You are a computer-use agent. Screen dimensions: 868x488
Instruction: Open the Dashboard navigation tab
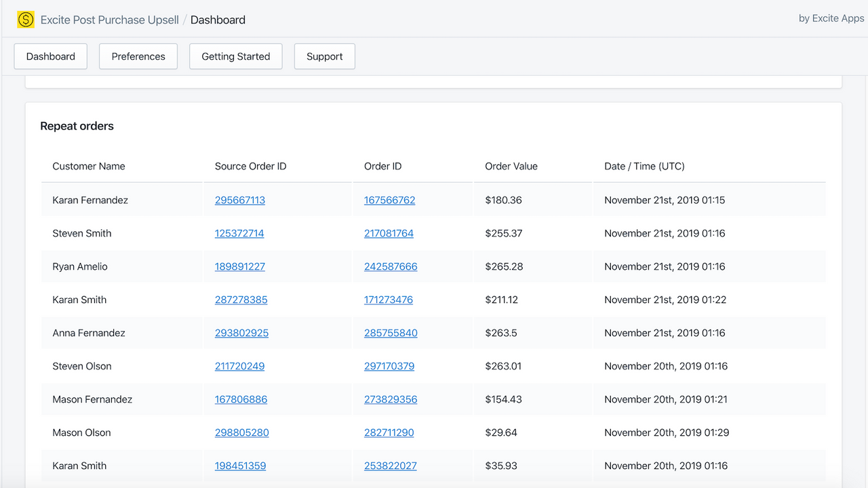(x=50, y=56)
